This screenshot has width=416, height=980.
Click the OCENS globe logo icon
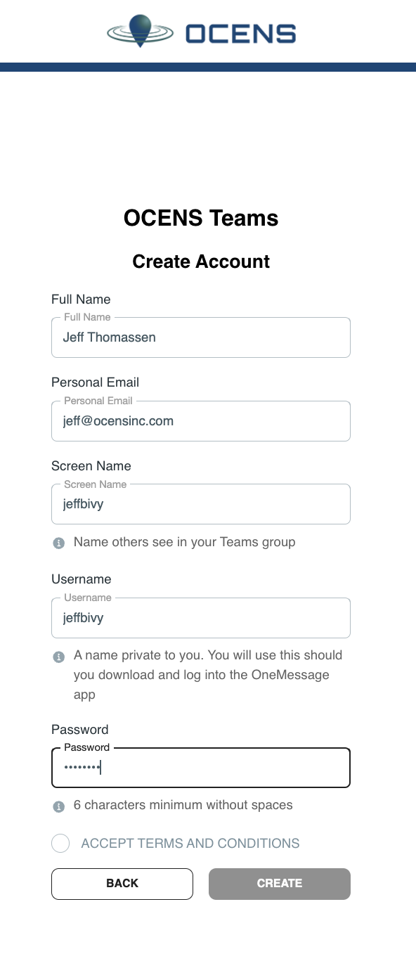point(142,32)
